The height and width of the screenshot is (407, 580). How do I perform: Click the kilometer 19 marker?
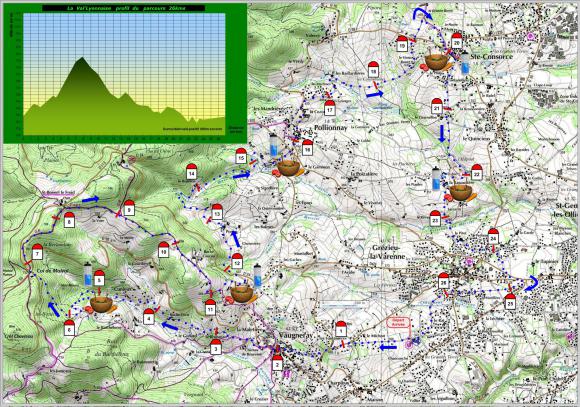402,43
